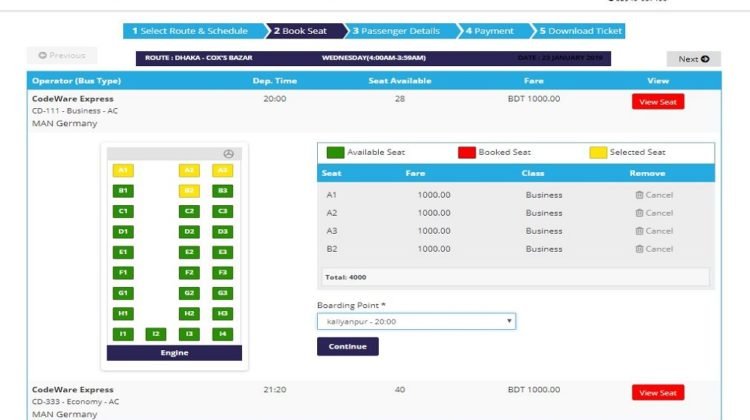Collapse View Seat for CD-111 Business bus
This screenshot has height=420, width=750.
(658, 102)
